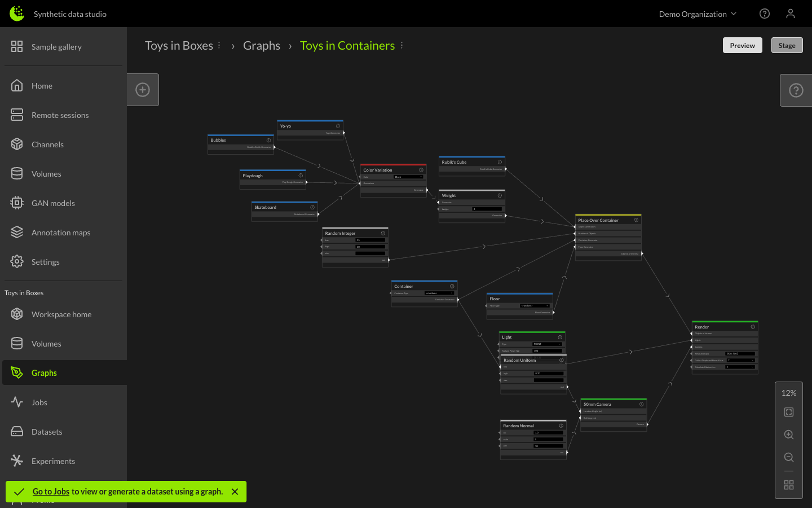The image size is (812, 508).
Task: Open the Light node Type dropdown
Action: [x=547, y=344]
